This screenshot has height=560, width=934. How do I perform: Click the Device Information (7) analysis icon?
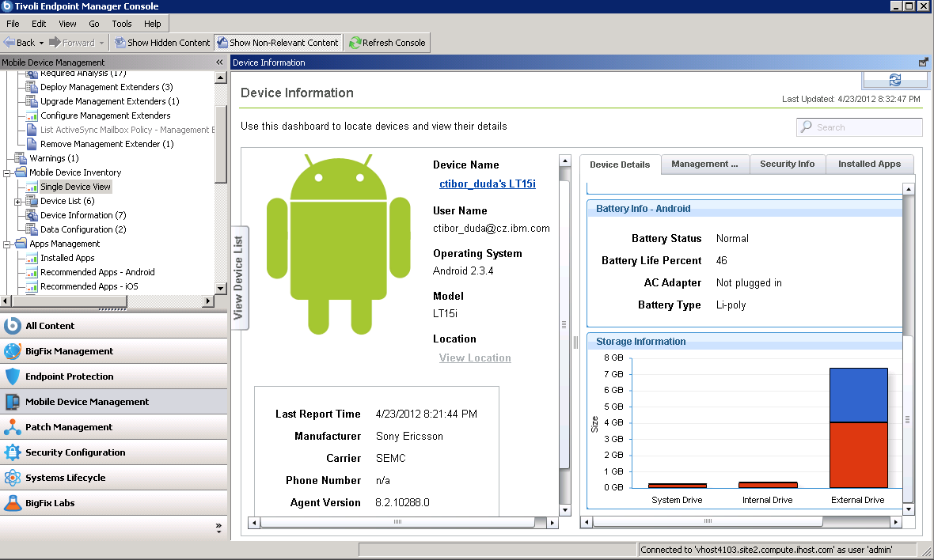click(x=32, y=215)
